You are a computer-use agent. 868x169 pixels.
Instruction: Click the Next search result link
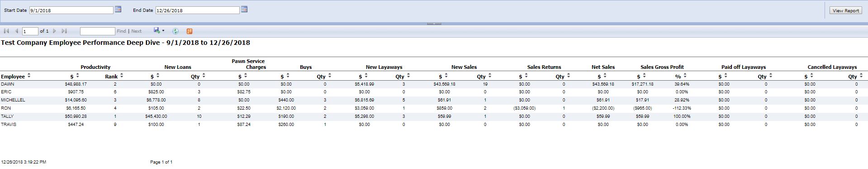(x=136, y=31)
